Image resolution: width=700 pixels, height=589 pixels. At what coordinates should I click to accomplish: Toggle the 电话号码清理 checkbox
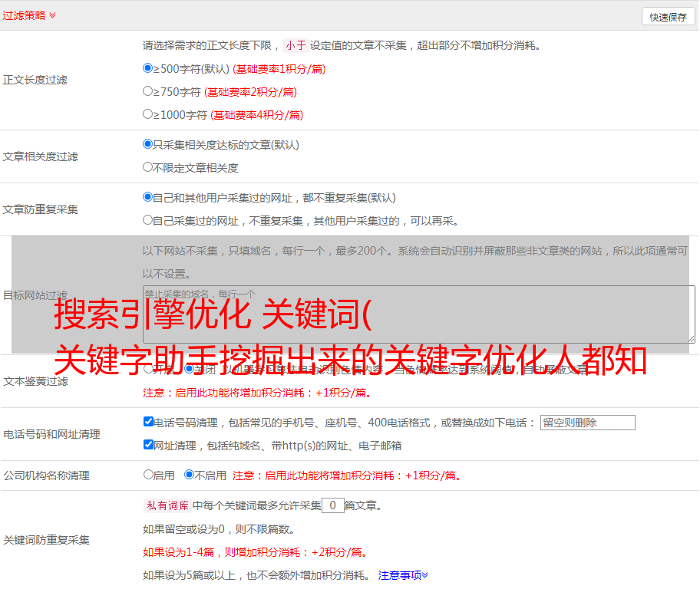tap(148, 422)
